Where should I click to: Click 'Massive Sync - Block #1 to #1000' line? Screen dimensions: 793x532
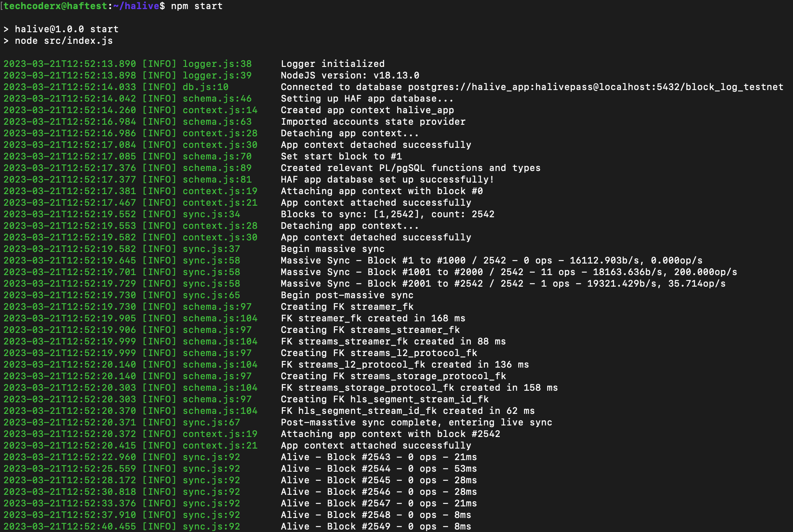492,261
